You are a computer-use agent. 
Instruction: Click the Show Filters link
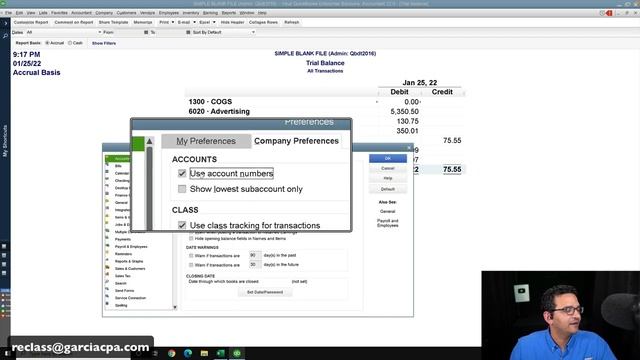click(x=104, y=43)
